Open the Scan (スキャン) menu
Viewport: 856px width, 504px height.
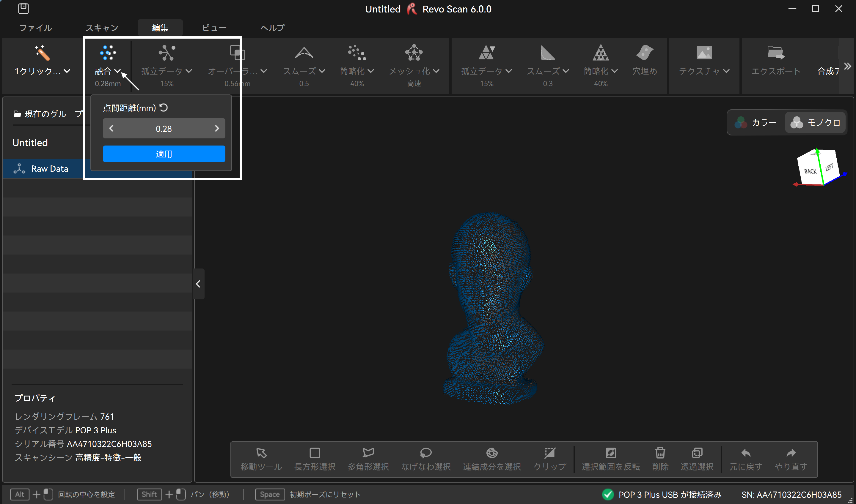102,28
